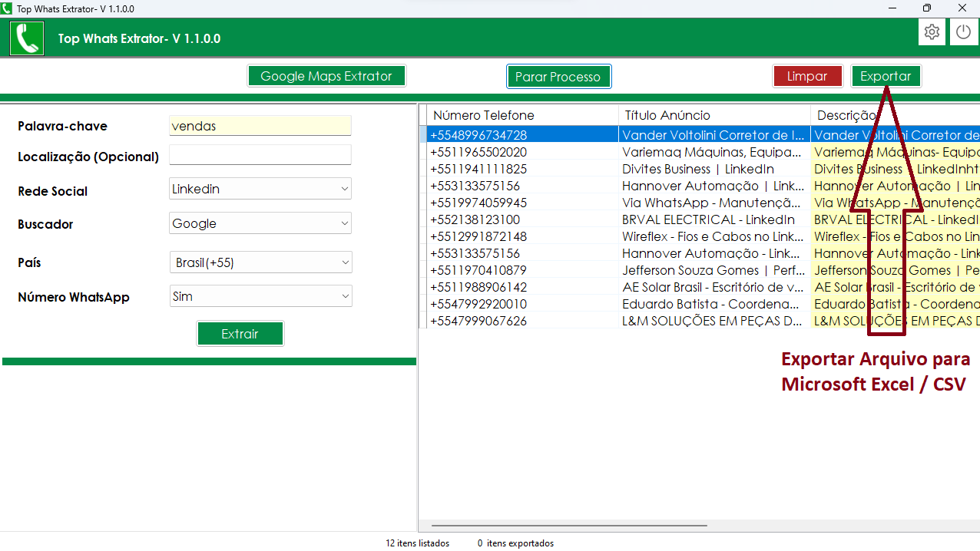This screenshot has height=551, width=980.
Task: Restore down the application window
Action: (x=927, y=8)
